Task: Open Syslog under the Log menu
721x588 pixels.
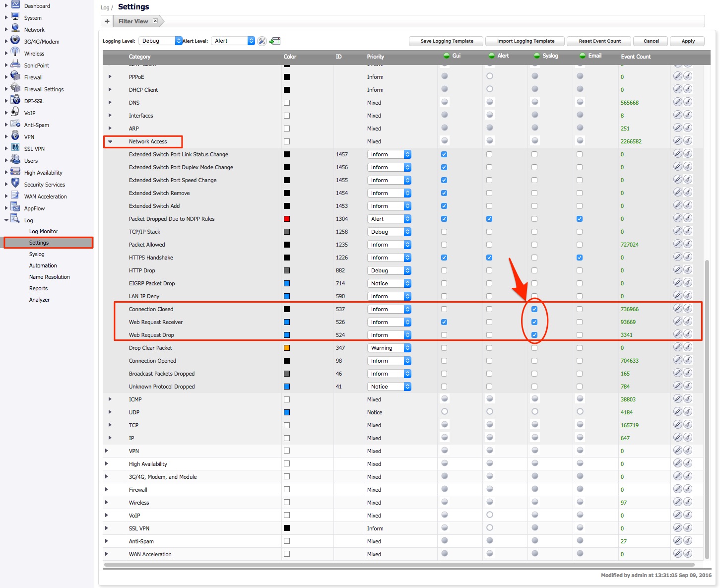Action: pos(37,254)
